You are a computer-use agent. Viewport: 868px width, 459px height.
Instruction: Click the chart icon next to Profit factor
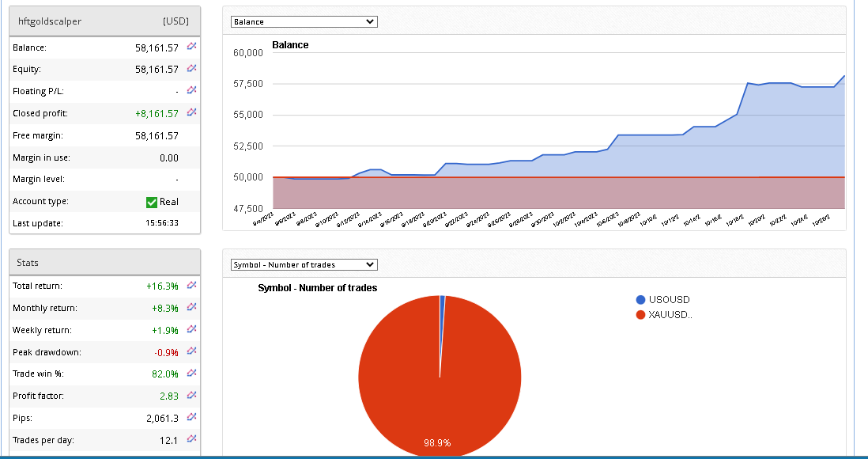(191, 396)
